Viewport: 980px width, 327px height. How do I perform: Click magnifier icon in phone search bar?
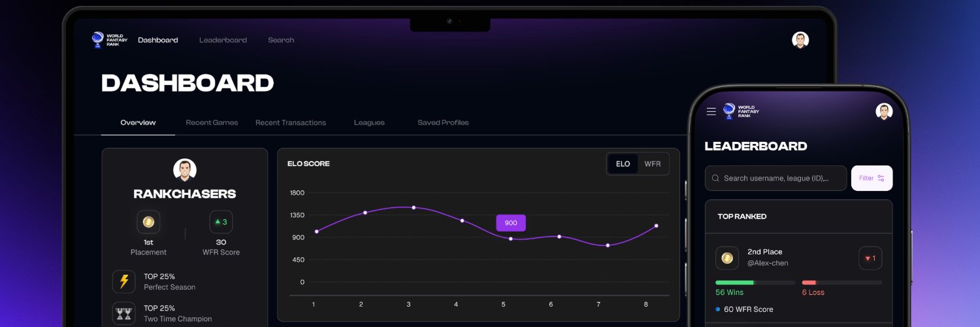[716, 178]
